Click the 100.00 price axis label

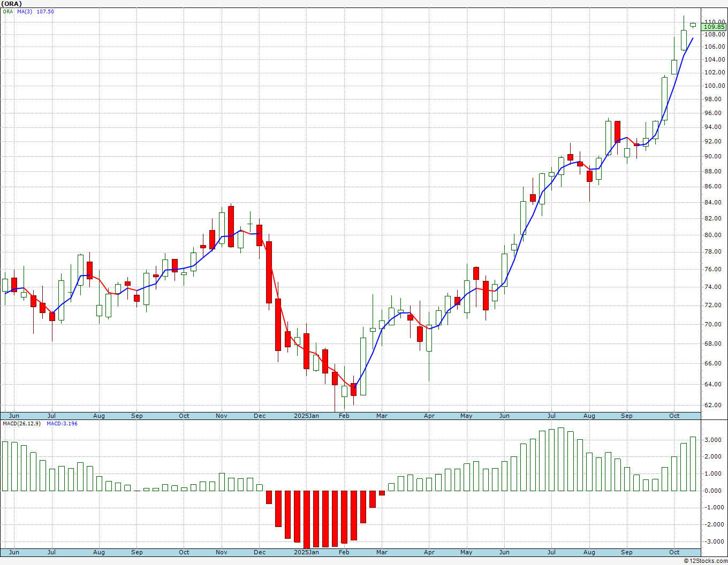coord(715,86)
